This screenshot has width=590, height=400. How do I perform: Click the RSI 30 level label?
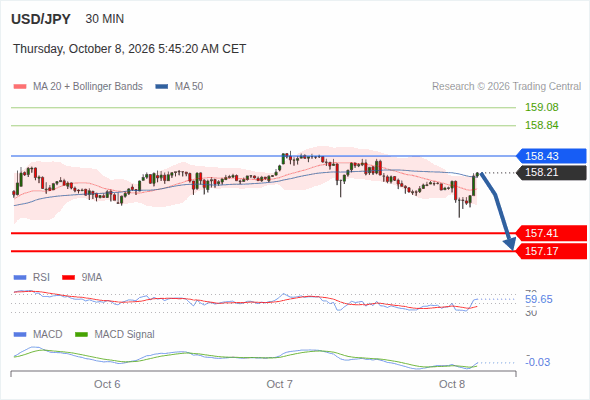531,313
